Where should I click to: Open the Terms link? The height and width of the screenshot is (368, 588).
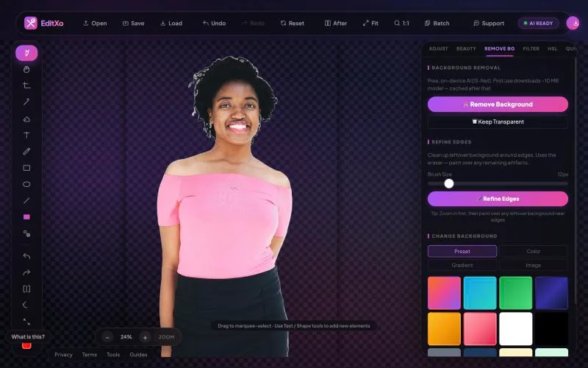(x=89, y=355)
